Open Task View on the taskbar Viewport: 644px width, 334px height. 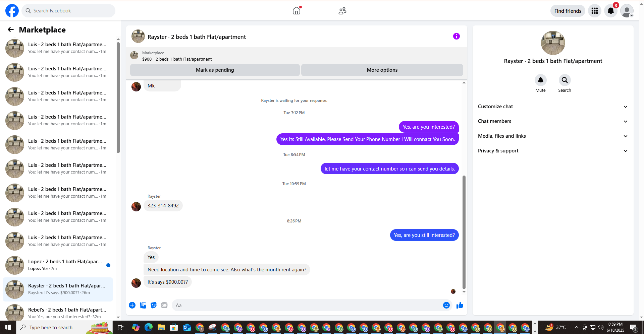(121, 327)
